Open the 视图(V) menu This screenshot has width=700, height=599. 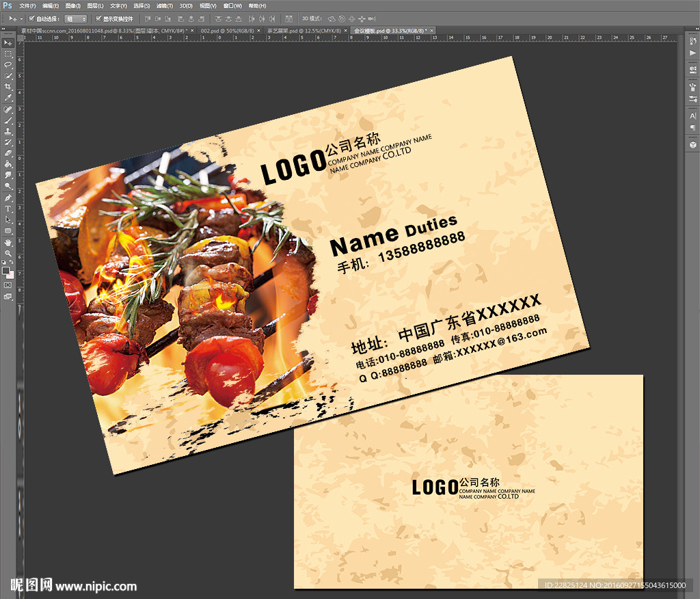pos(208,5)
